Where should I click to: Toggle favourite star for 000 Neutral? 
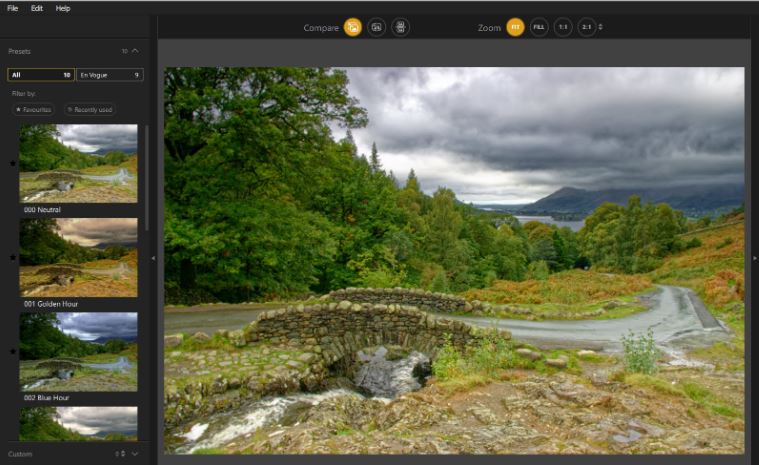[13, 164]
